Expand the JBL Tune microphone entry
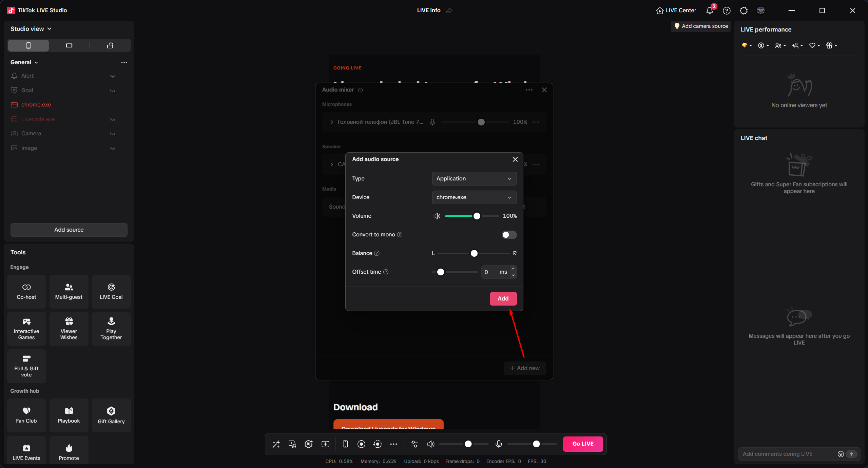This screenshot has width=868, height=468. click(x=331, y=122)
